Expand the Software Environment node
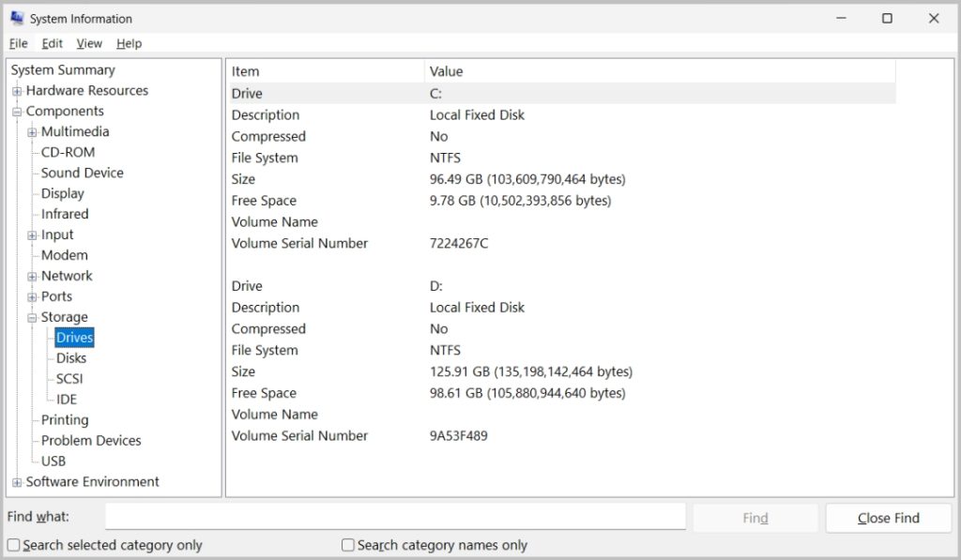Screen dimensions: 961x560 pos(17,482)
